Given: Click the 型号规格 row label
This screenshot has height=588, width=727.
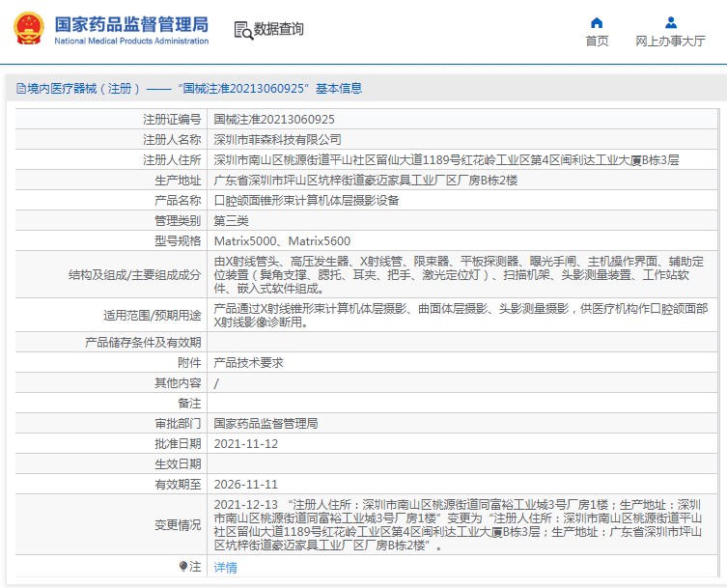Looking at the screenshot, I should (x=178, y=241).
